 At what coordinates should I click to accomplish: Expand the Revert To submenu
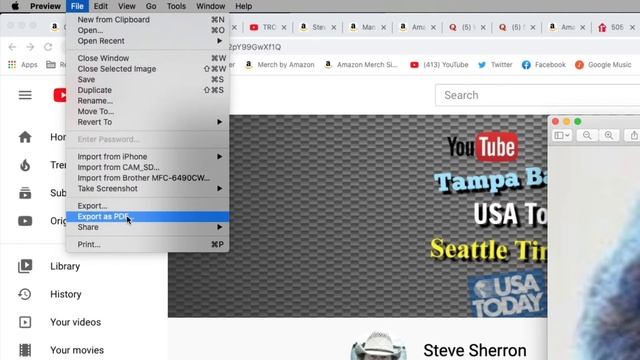pos(147,122)
